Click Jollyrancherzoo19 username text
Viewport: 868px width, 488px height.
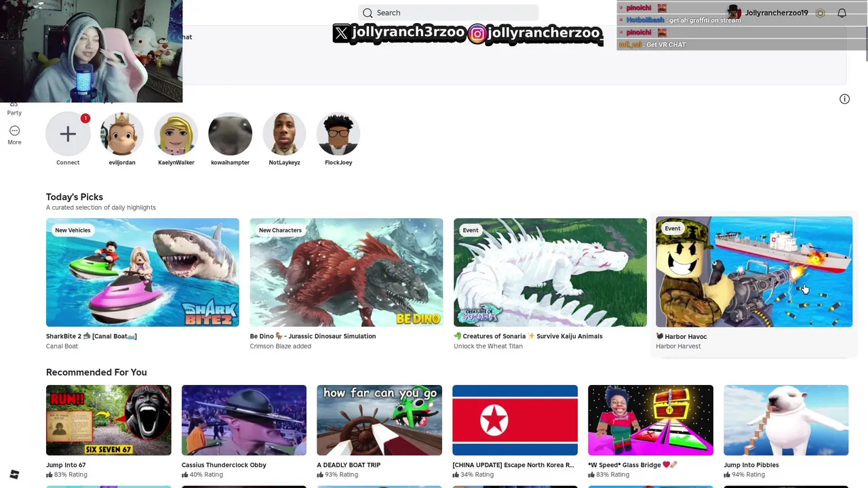pyautogui.click(x=776, y=13)
